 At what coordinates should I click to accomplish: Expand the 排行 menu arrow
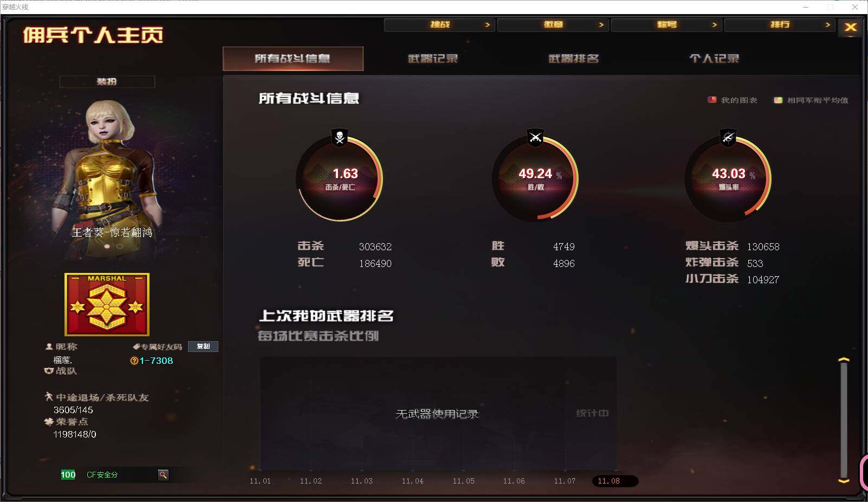click(x=827, y=25)
